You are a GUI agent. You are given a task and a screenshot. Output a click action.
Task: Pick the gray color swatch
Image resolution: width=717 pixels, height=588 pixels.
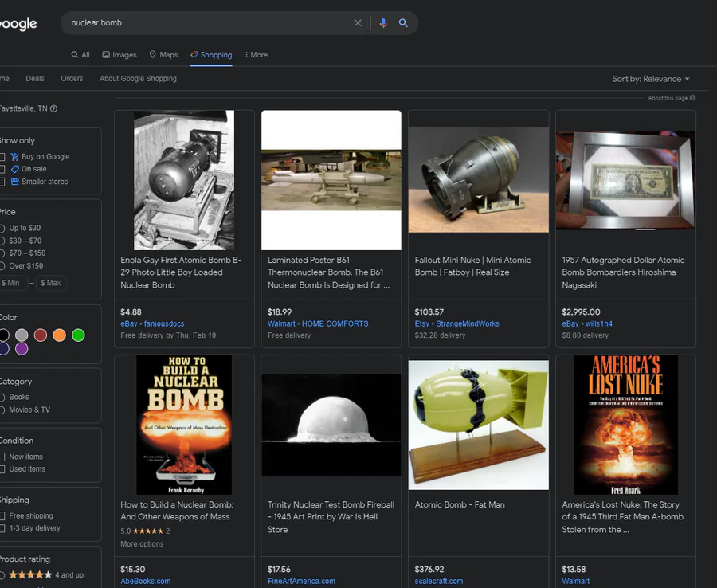pos(22,335)
